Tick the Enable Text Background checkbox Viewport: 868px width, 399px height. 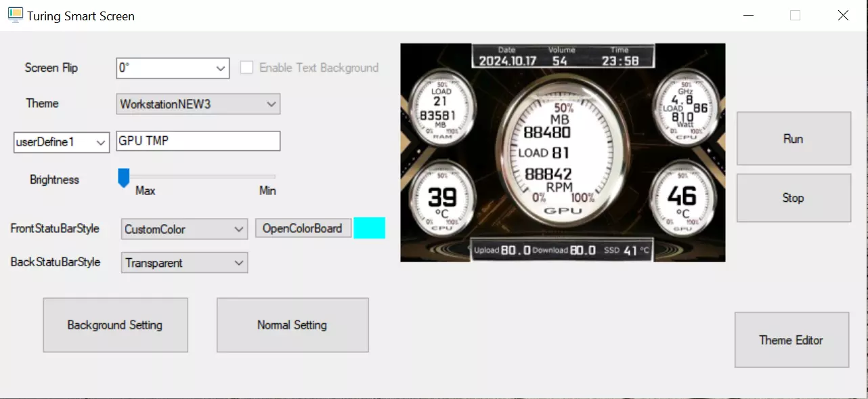point(247,68)
